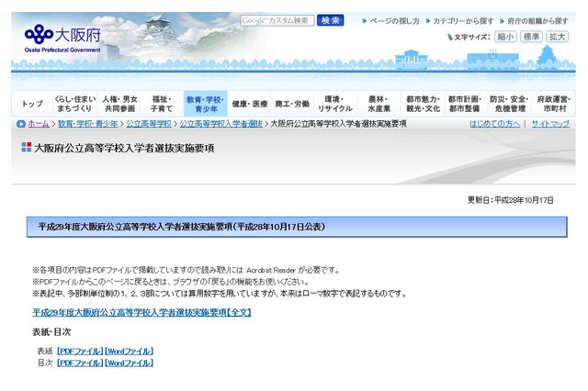The width and height of the screenshot is (588, 391).
Task: Set text size to 拡大
Action: pos(557,37)
